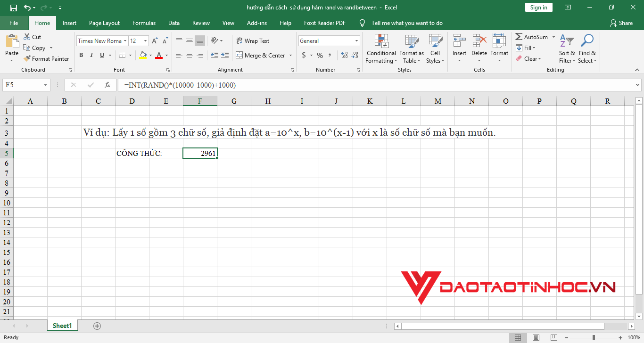Click inside the formula bar text

coord(330,85)
